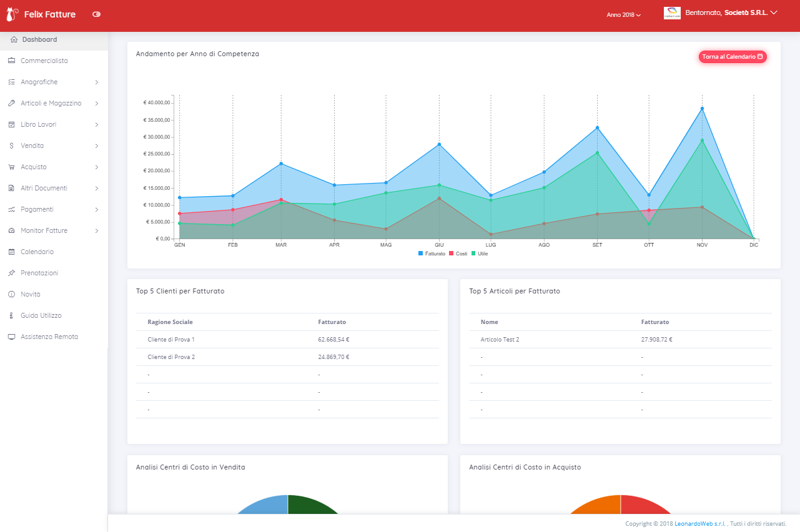800x532 pixels.
Task: Click the Articoli e Magazzino icon
Action: pyautogui.click(x=11, y=103)
